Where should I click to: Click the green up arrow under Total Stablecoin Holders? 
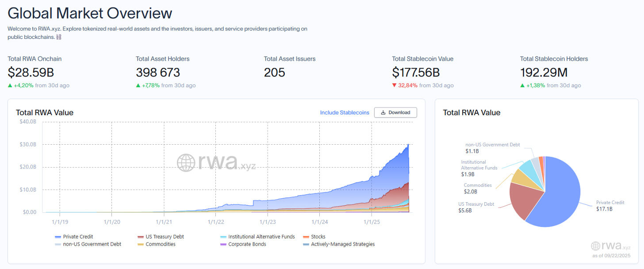523,85
